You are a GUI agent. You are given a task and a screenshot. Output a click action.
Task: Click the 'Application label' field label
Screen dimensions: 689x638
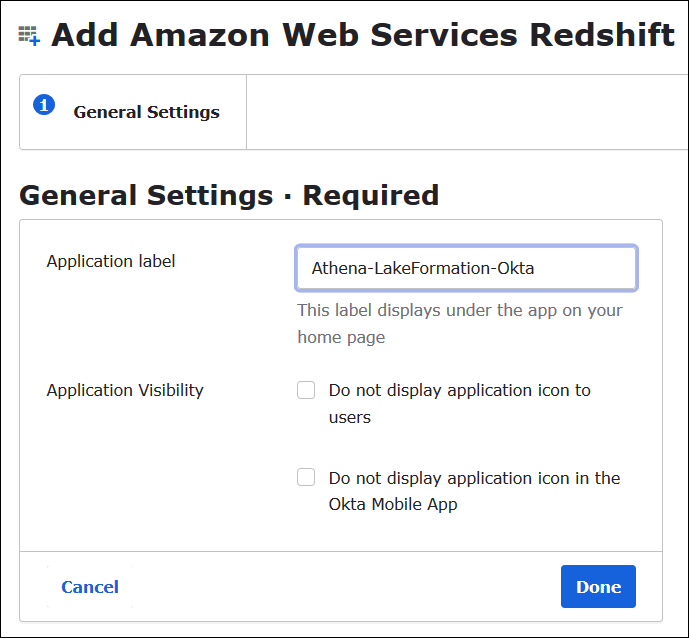click(x=111, y=261)
